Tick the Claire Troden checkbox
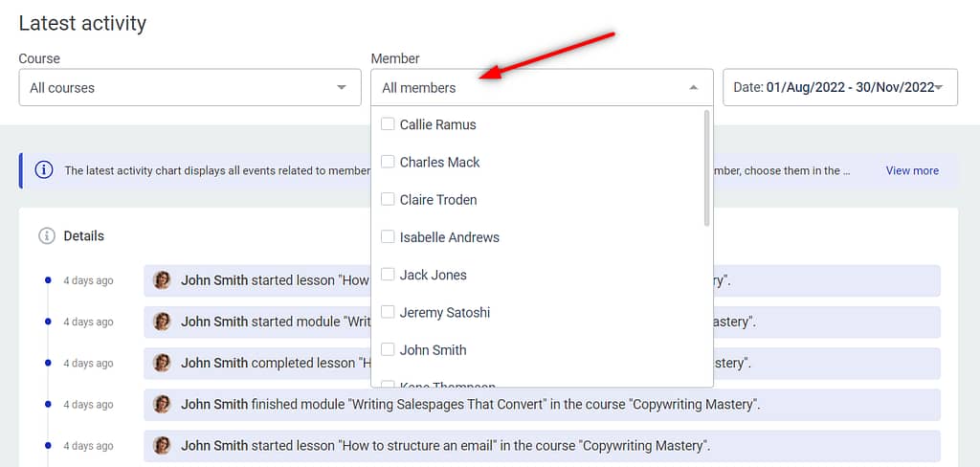The height and width of the screenshot is (467, 980). coord(388,199)
